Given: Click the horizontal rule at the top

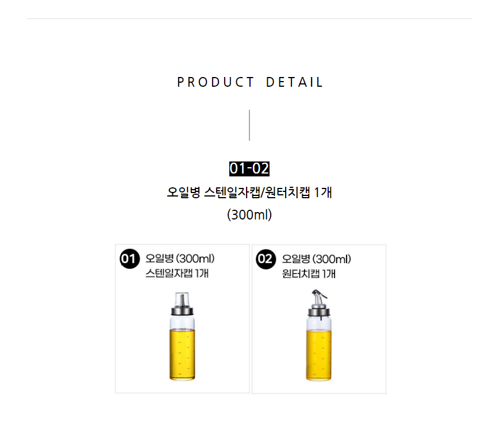Looking at the screenshot, I should tap(249, 18).
